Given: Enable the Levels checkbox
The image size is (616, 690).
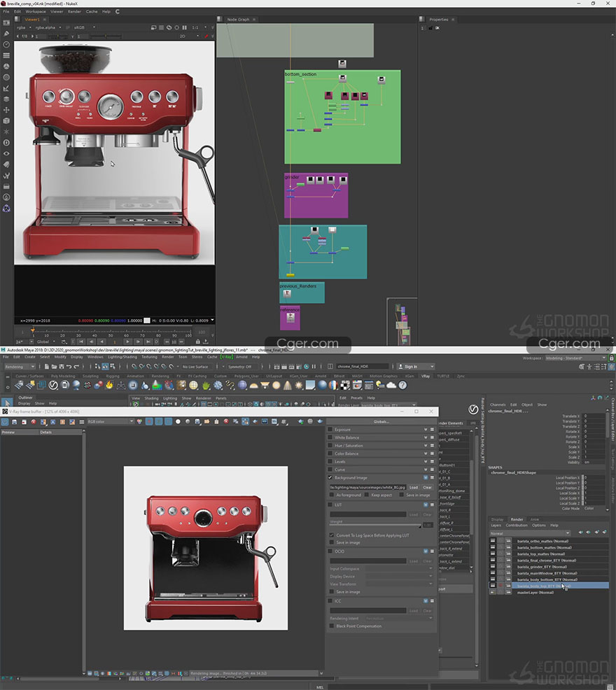Looking at the screenshot, I should (330, 462).
